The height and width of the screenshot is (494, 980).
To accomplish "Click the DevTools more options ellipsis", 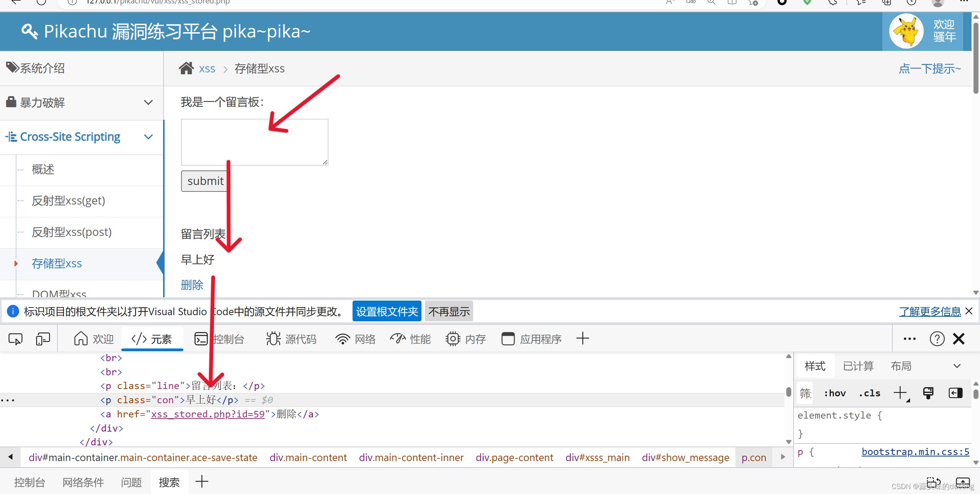I will pos(909,339).
